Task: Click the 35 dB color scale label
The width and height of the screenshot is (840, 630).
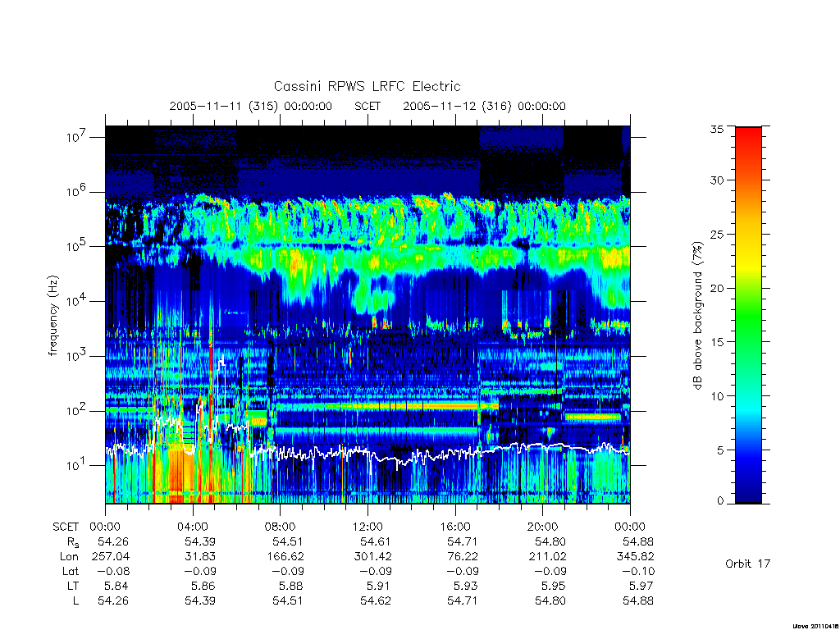Action: 716,129
